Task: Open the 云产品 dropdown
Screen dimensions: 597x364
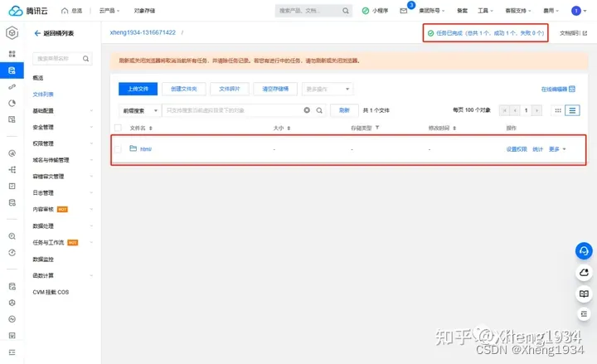Action: pyautogui.click(x=109, y=11)
